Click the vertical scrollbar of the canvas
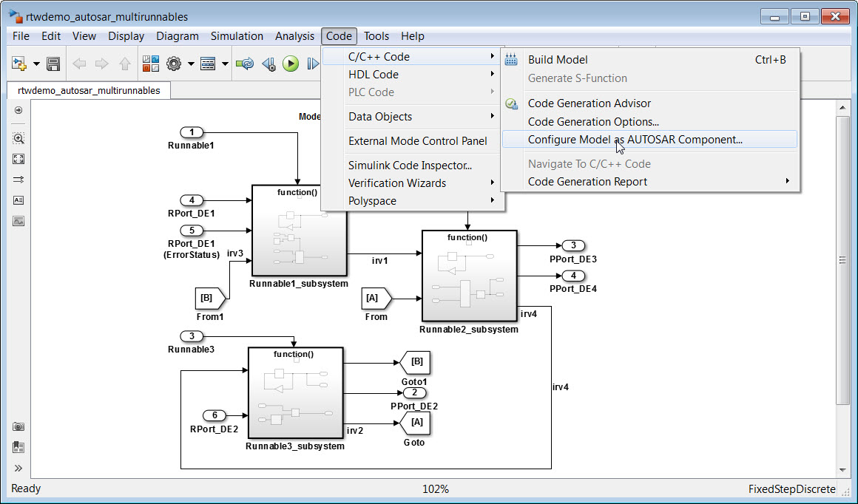Viewport: 858px width, 504px height. (842, 260)
